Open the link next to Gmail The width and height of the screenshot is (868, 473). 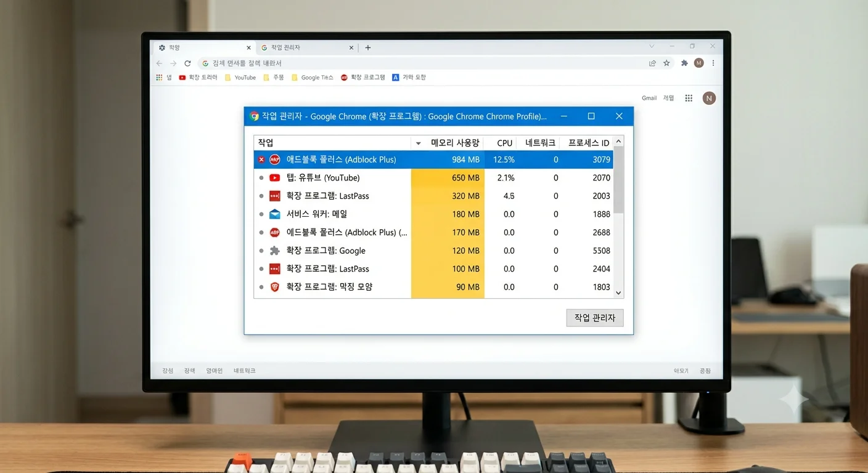[668, 98]
